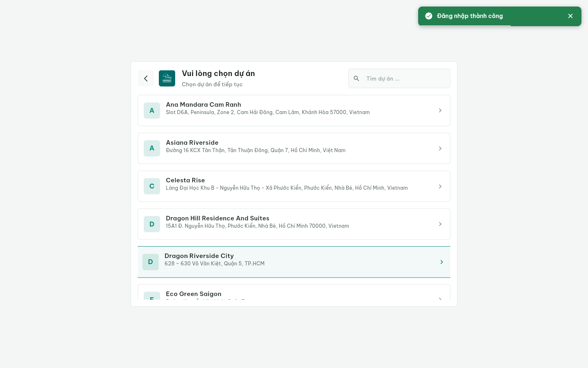Click the 'A' avatar for Ana Mandara Cam Ranh
Screen dimensions: 588x368
(152, 110)
